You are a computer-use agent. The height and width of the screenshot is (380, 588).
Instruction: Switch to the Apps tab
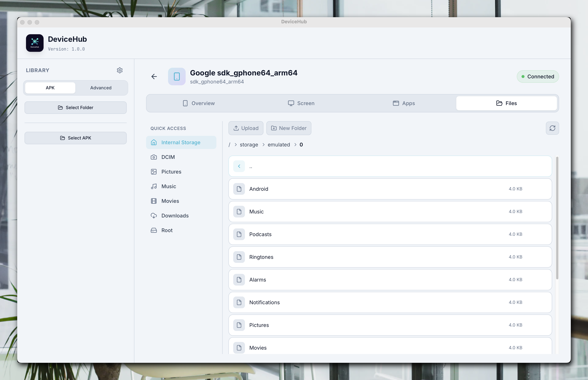[x=404, y=103]
